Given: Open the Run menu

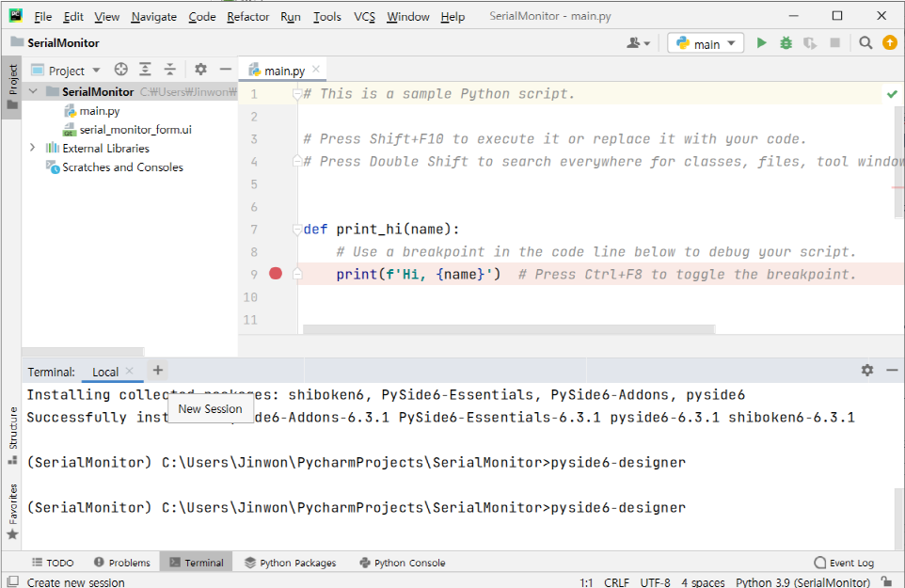Looking at the screenshot, I should [291, 17].
